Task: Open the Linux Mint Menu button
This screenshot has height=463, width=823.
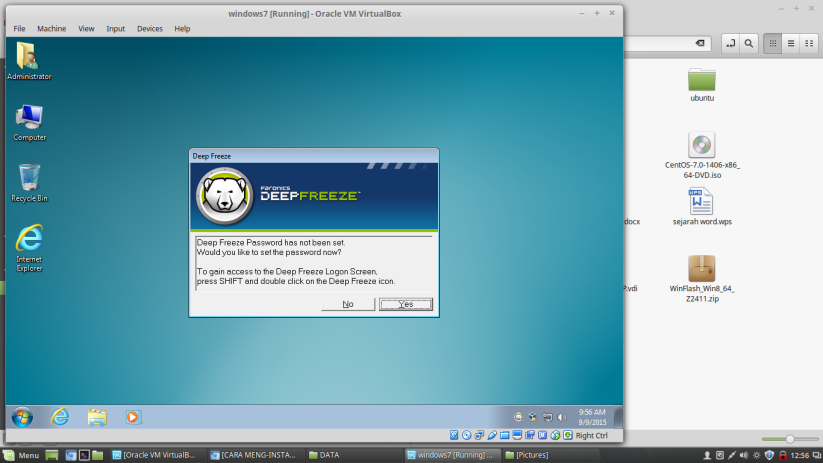Action: click(x=21, y=455)
